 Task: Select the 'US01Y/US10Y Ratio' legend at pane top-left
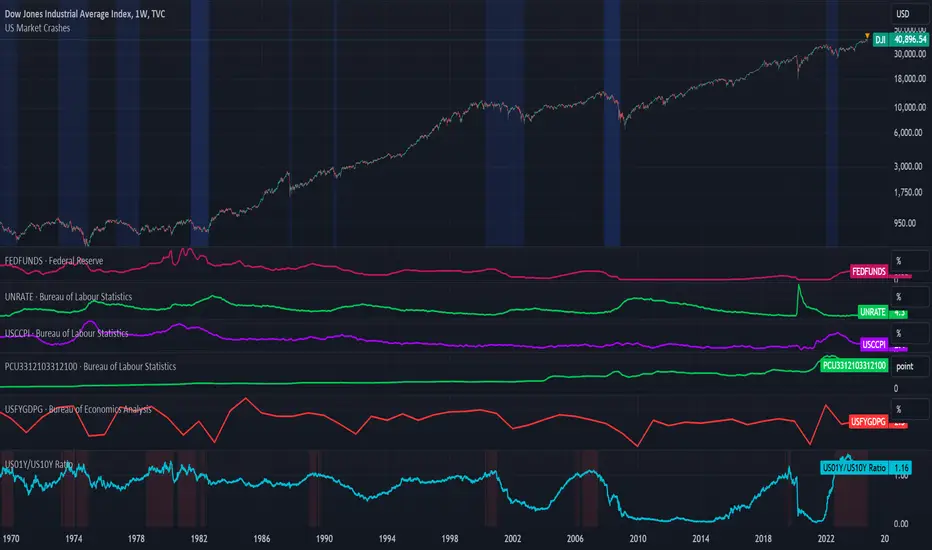click(x=38, y=464)
